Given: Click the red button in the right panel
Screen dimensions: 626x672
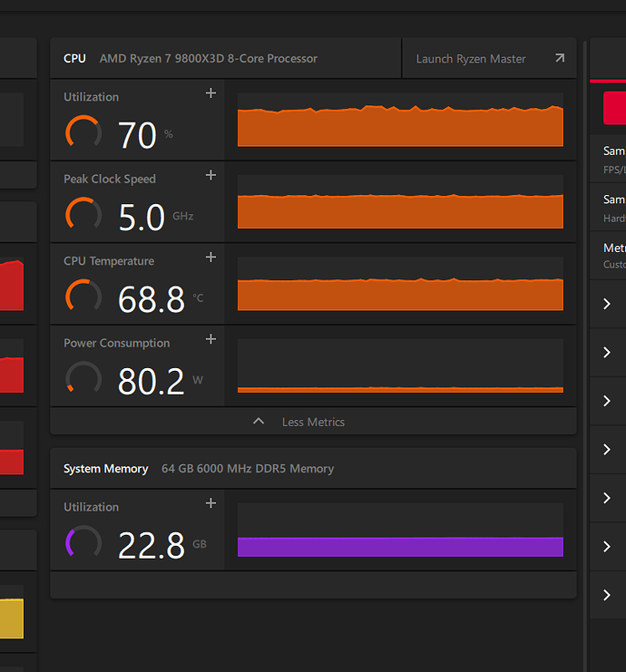Looking at the screenshot, I should coord(614,108).
